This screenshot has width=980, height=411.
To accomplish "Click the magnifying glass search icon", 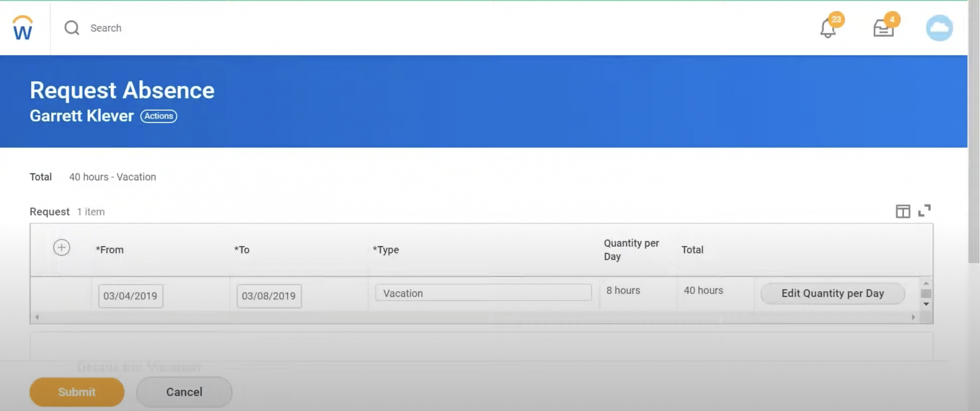I will pyautogui.click(x=72, y=28).
